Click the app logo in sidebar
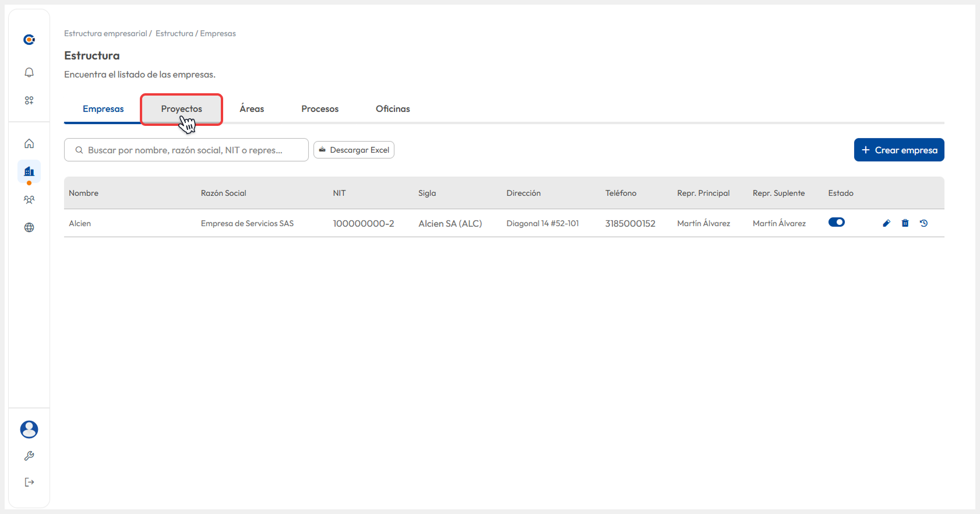980x514 pixels. pos(29,40)
